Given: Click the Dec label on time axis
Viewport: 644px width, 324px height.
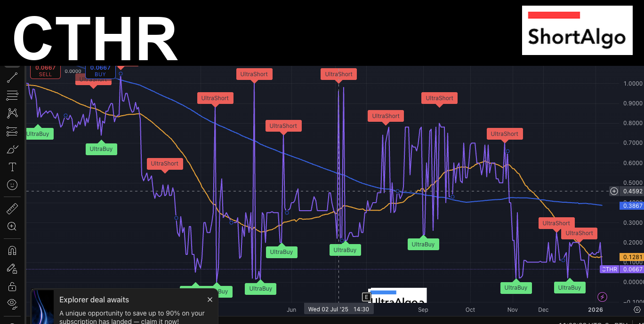Looking at the screenshot, I should coord(544,310).
